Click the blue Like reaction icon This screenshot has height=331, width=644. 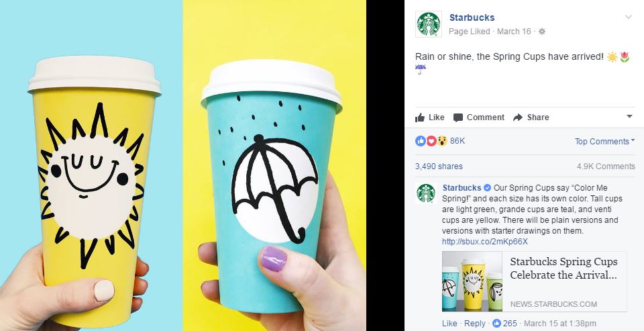pyautogui.click(x=420, y=141)
